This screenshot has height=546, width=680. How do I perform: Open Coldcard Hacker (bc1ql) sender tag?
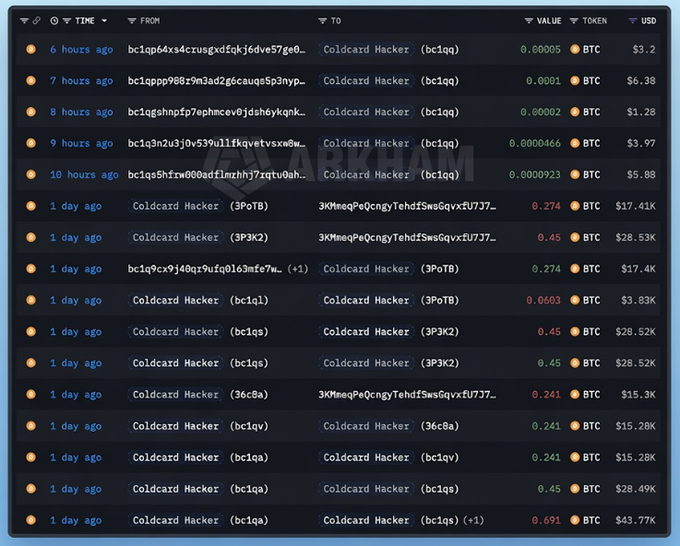pos(176,300)
